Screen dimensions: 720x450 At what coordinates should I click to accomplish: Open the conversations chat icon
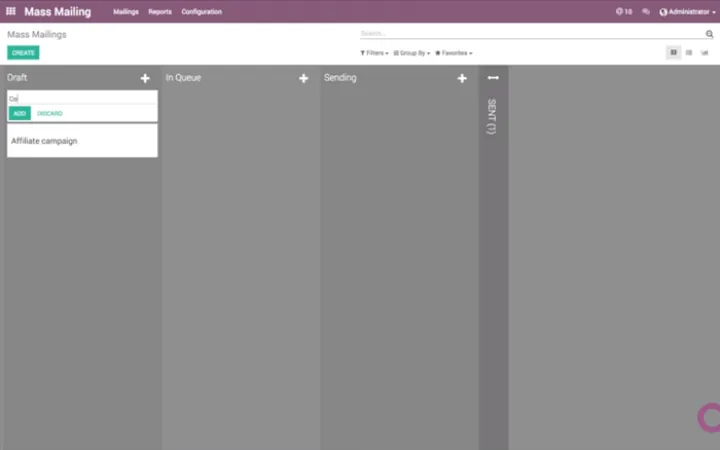pos(646,11)
